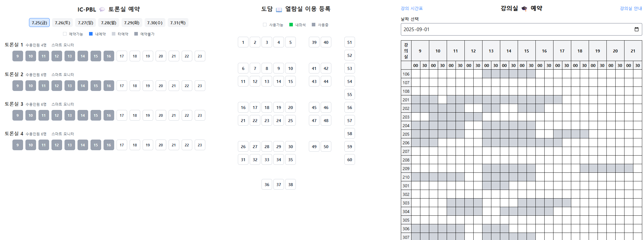This screenshot has width=644, height=240.
Task: Open the 강의 시간표 link
Action: (411, 9)
